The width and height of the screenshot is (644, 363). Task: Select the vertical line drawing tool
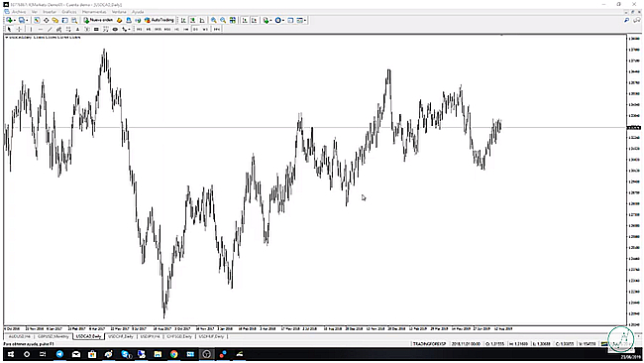tap(31, 29)
